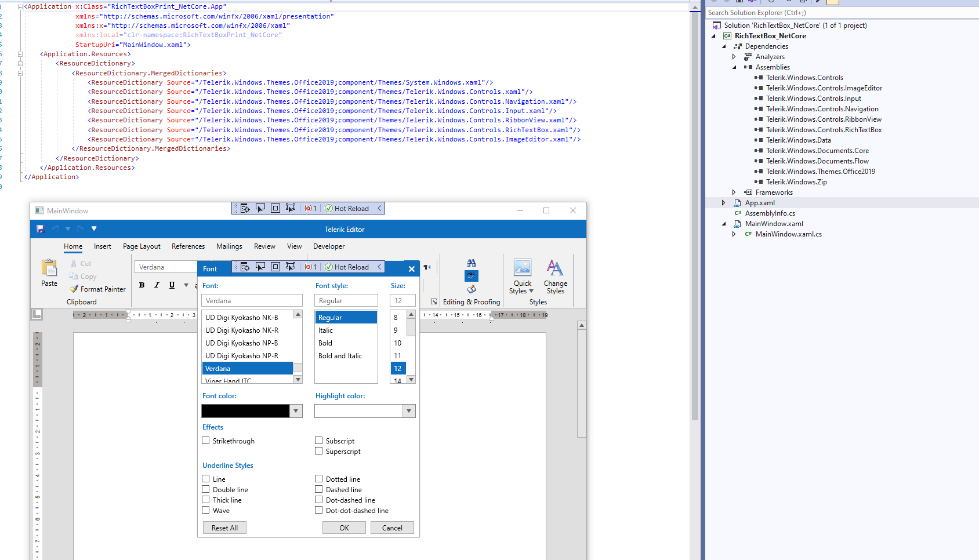Collapse the debug toolbar in MainWindow title bar
This screenshot has width=979, height=560.
pos(380,208)
